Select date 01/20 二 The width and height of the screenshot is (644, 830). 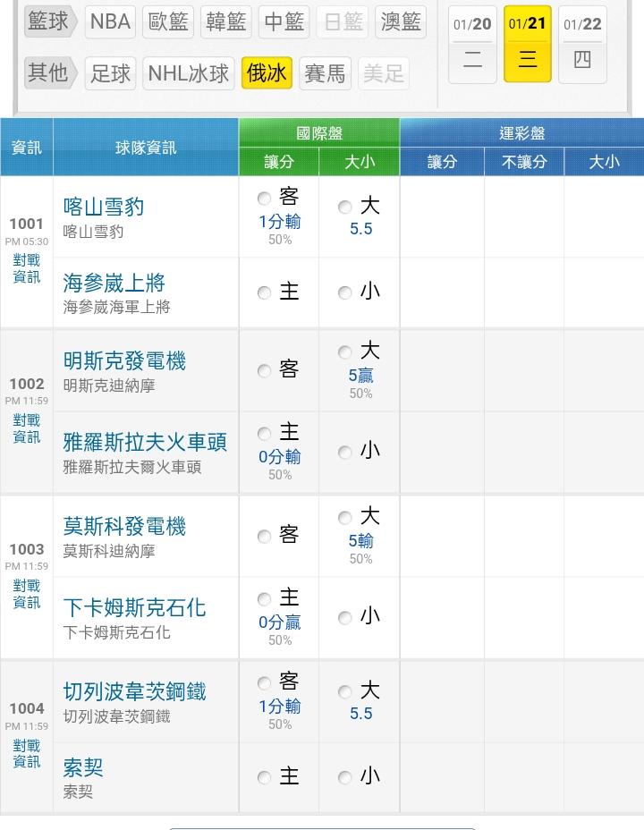(472, 43)
